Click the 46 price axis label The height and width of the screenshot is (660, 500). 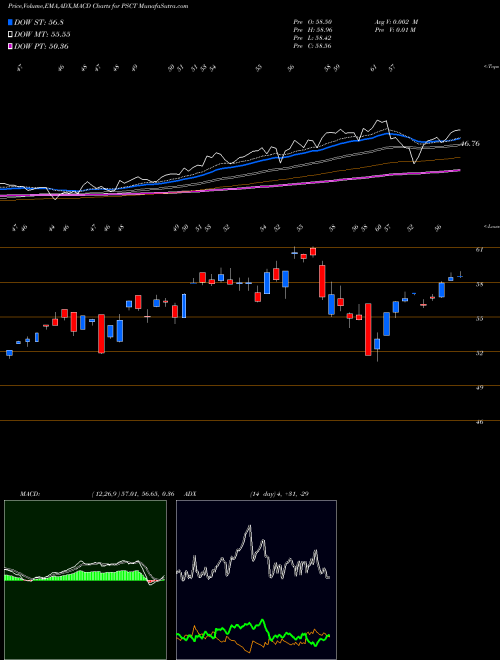point(479,422)
